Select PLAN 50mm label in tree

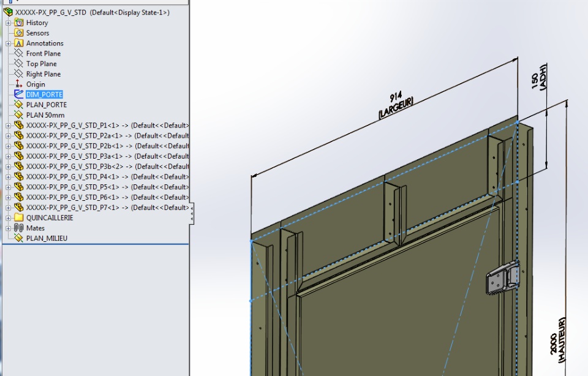45,115
